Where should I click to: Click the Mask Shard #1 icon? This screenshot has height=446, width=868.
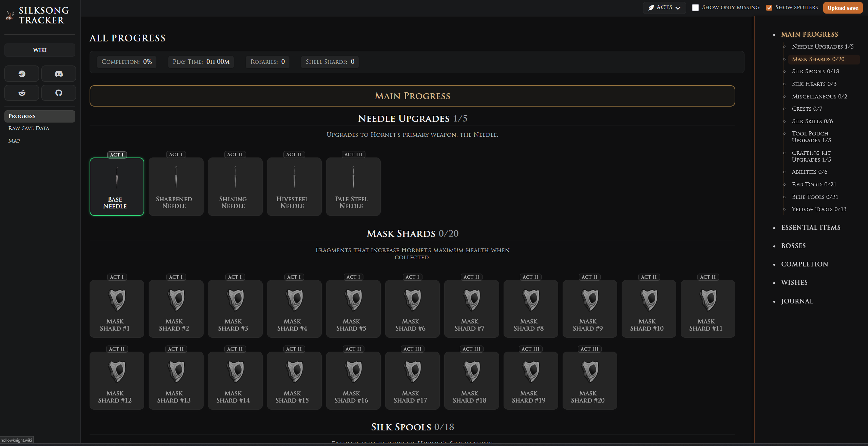117,300
